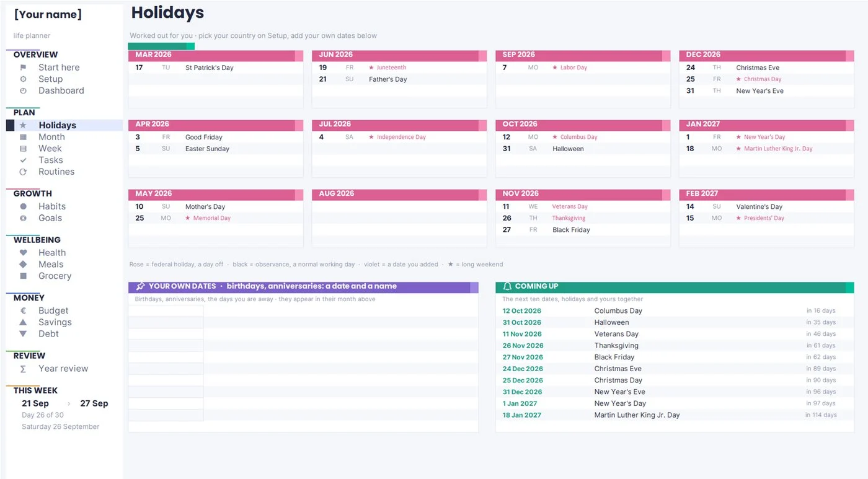This screenshot has height=479, width=868.
Task: Click the light purple swatch on Your Own Dates header
Action: (474, 288)
